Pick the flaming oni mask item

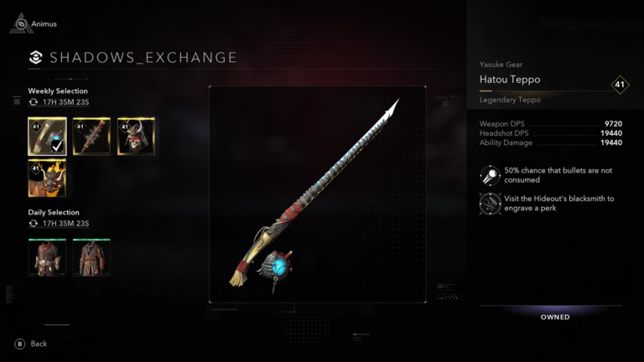click(x=47, y=178)
